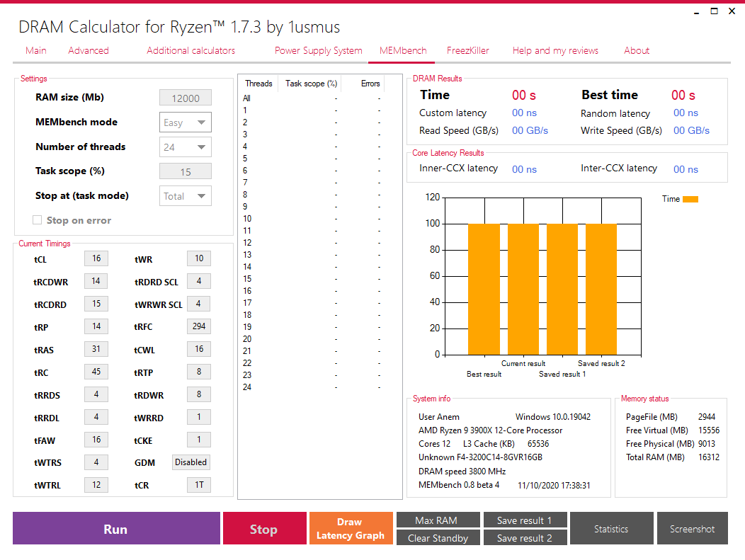Screen dimensions: 745x560
Task: Open Help and my reviews
Action: pos(554,50)
